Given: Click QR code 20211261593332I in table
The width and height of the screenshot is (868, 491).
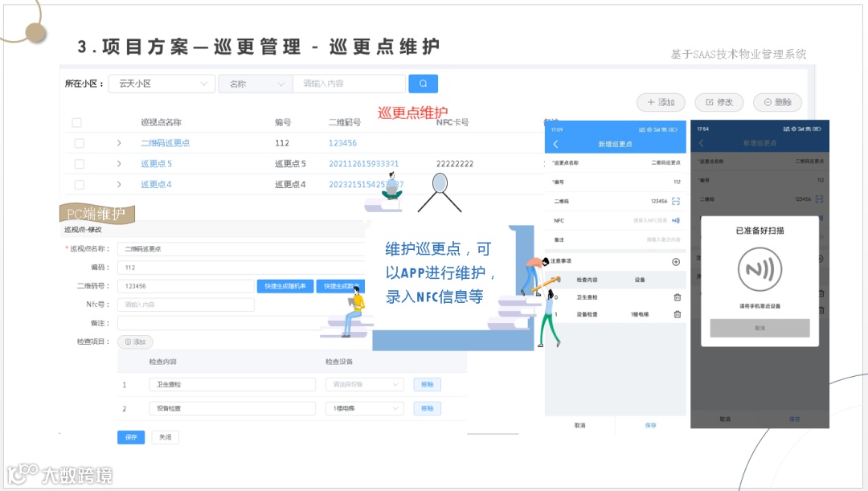Looking at the screenshot, I should pos(364,164).
